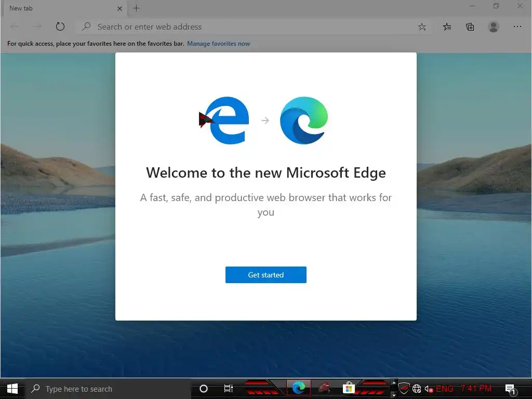Click the legacy Edge logo in welcome dialog

tap(227, 120)
